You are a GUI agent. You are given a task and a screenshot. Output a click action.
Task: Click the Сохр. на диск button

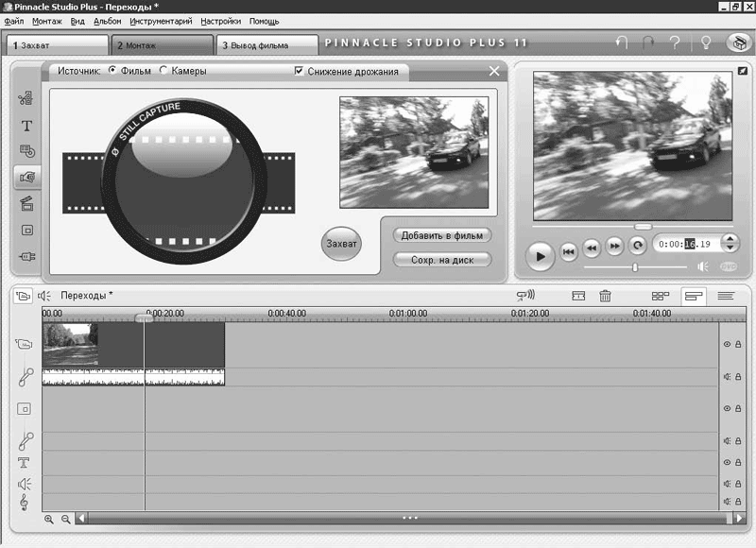[441, 259]
